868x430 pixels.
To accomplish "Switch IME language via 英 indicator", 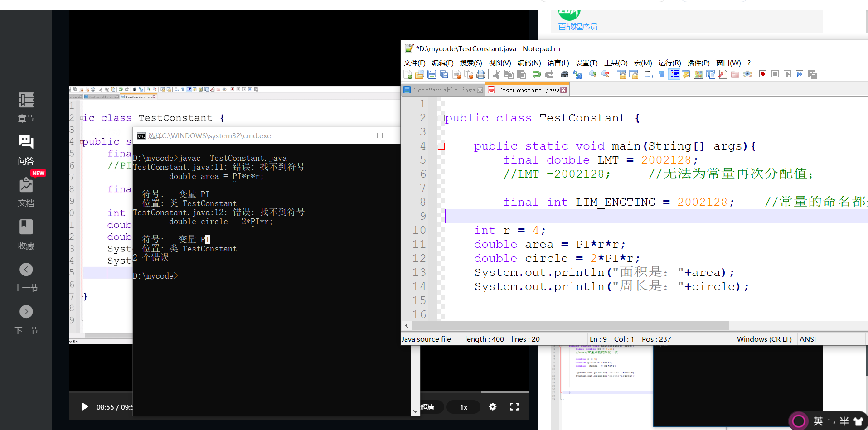I will [x=818, y=421].
